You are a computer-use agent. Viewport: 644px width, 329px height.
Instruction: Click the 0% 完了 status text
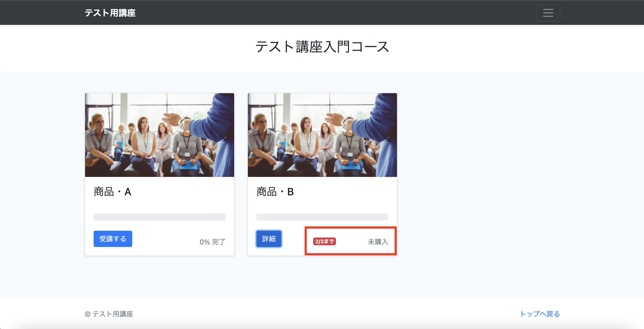(212, 242)
